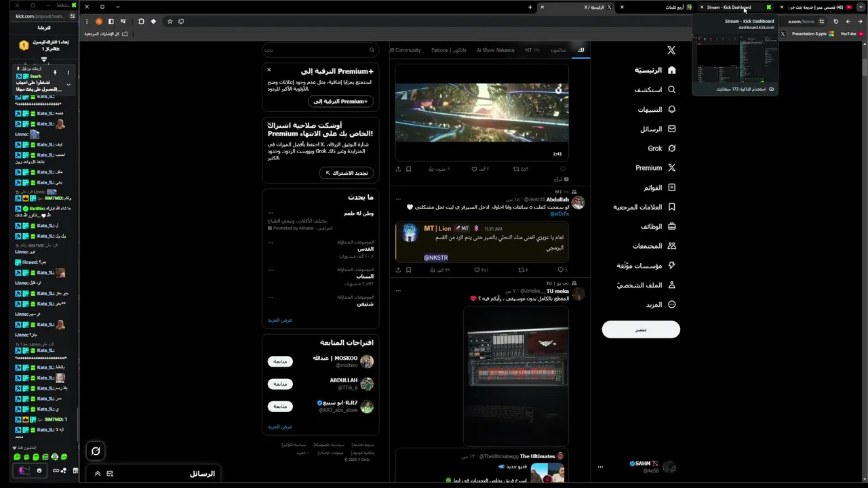Open Notifications (التنبيهات) bell icon

pos(671,109)
